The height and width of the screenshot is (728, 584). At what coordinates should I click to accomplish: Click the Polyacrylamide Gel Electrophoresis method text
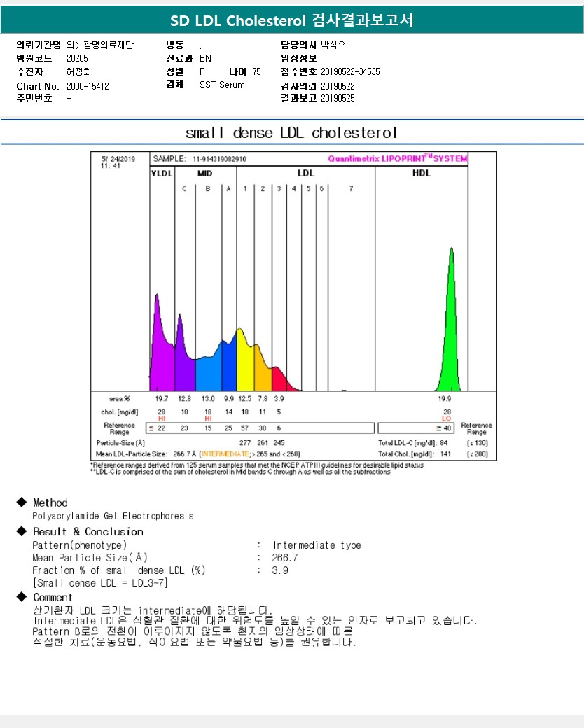coord(113,516)
